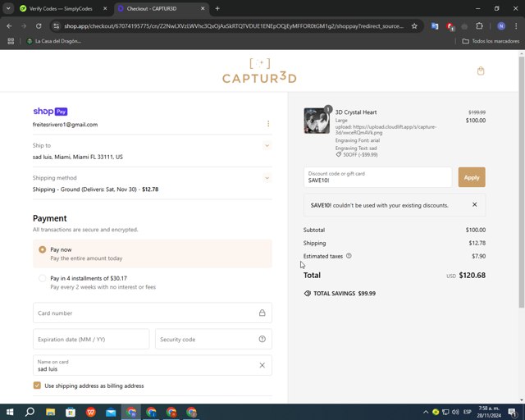Expand the Shipping method chevron
The height and width of the screenshot is (420, 525).
click(267, 178)
